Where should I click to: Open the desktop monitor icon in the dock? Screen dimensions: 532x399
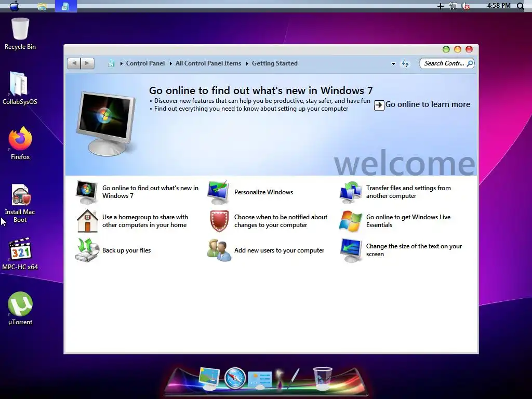point(209,378)
